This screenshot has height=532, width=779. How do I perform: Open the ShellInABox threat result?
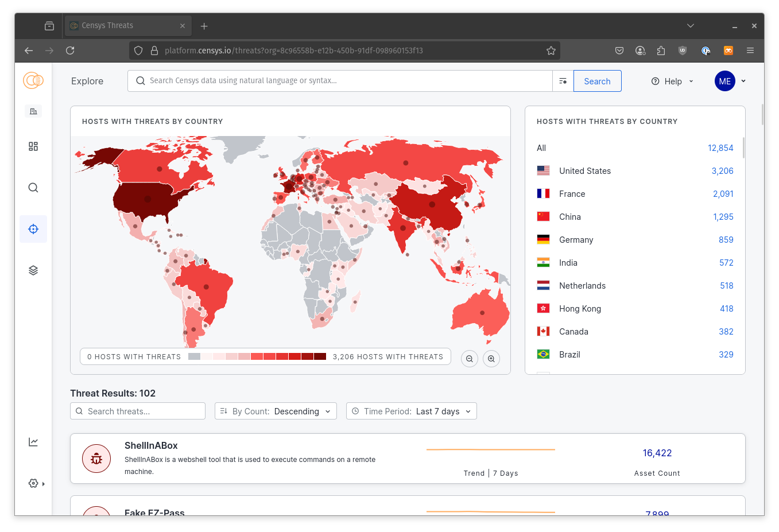(152, 446)
